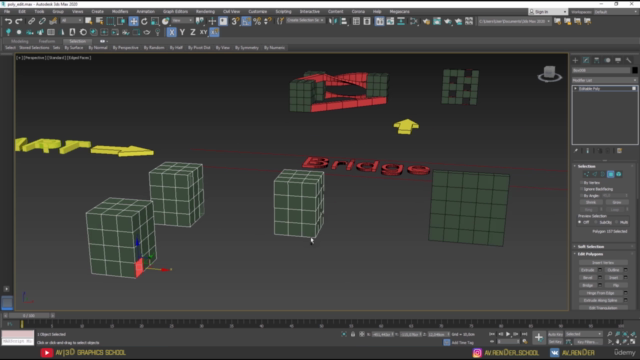
Task: Restrict to X axis constraint
Action: (x=172, y=32)
